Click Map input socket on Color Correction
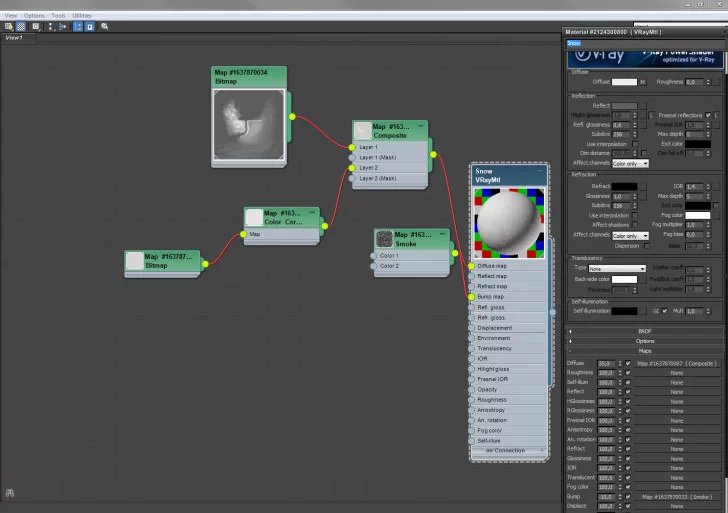This screenshot has width=728, height=513. [243, 234]
